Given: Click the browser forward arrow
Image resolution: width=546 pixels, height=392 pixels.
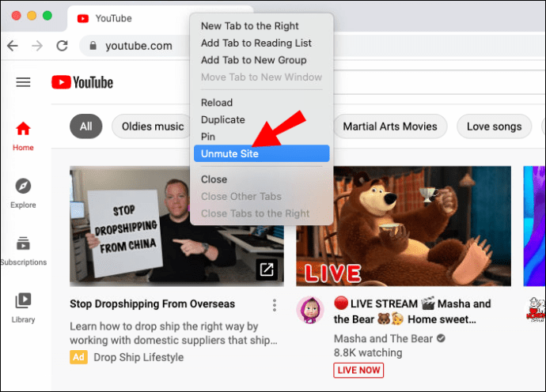Looking at the screenshot, I should point(37,46).
